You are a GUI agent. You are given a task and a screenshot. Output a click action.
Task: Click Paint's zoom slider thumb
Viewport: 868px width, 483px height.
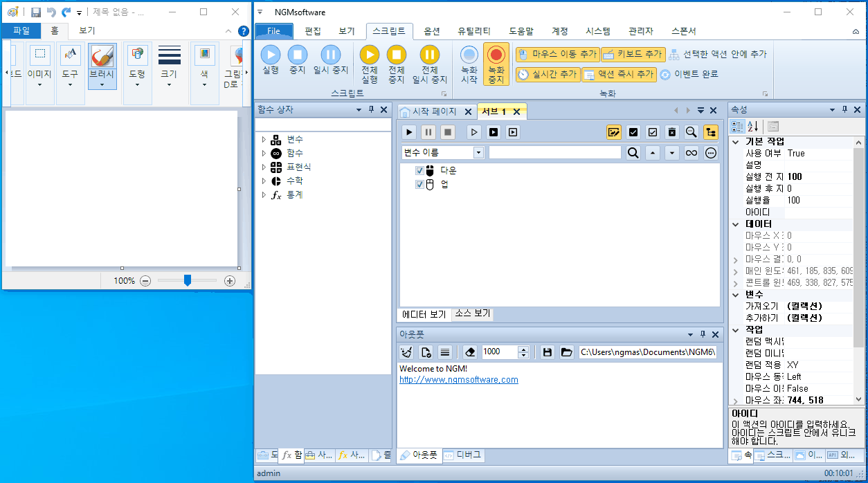click(x=187, y=280)
